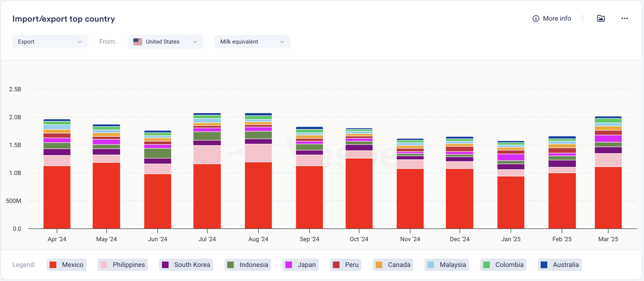Click the red Mexico bar for Oct '24
Image resolution: width=644 pixels, height=281 pixels.
(x=359, y=193)
